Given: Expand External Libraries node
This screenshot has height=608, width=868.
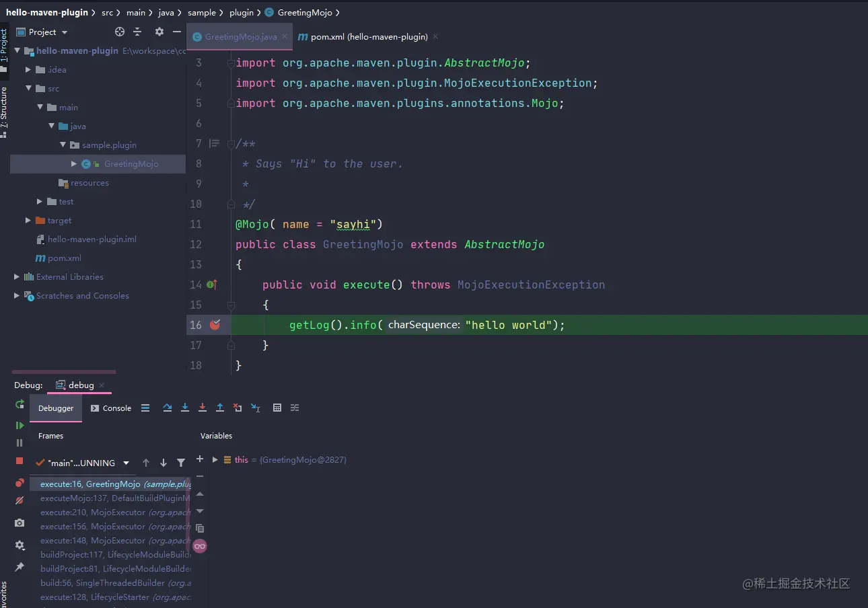Looking at the screenshot, I should [x=17, y=277].
